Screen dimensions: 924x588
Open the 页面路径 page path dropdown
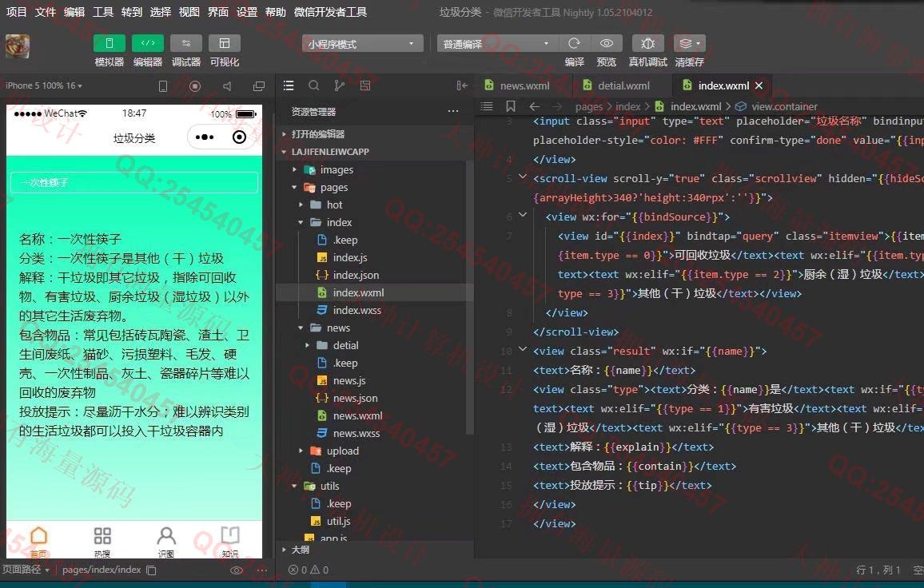pyautogui.click(x=26, y=570)
